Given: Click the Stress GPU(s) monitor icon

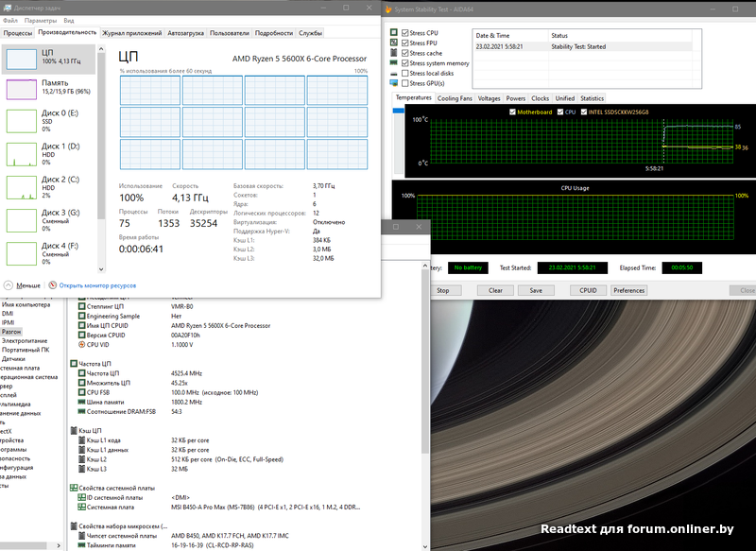Looking at the screenshot, I should [394, 83].
